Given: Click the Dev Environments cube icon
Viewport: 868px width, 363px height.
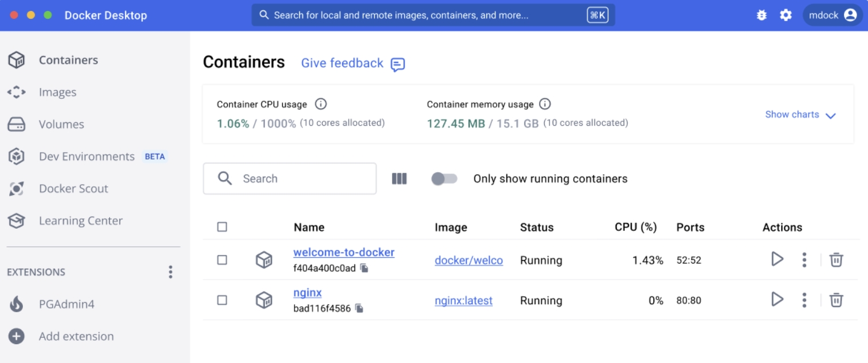Looking at the screenshot, I should (x=17, y=156).
